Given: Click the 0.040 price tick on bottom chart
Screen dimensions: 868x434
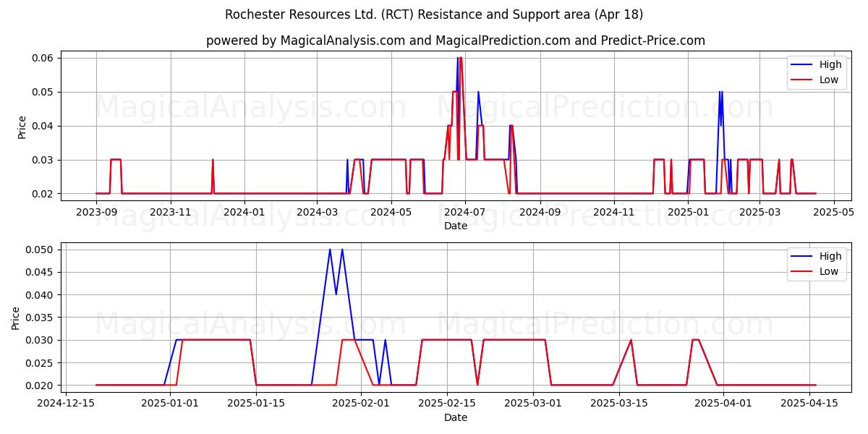Looking at the screenshot, I should [41, 294].
